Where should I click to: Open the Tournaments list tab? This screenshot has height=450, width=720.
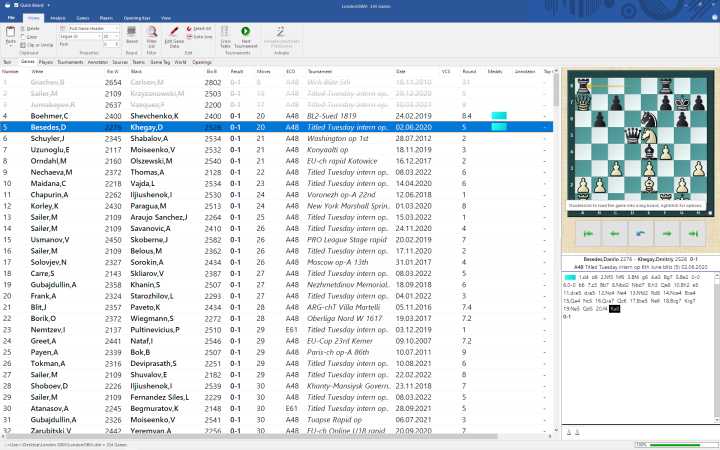click(70, 62)
